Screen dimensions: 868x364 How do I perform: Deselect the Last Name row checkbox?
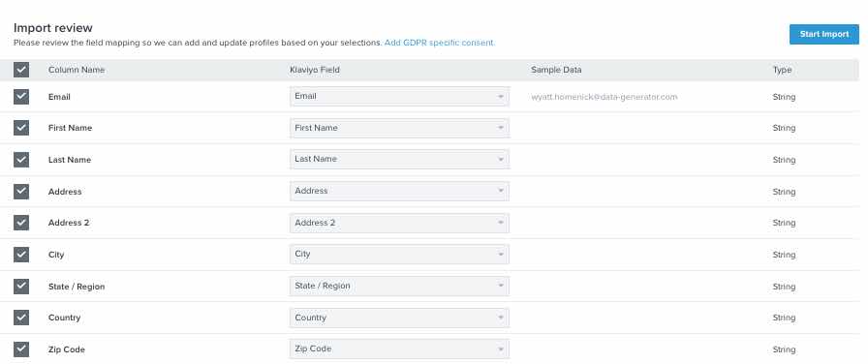21,160
